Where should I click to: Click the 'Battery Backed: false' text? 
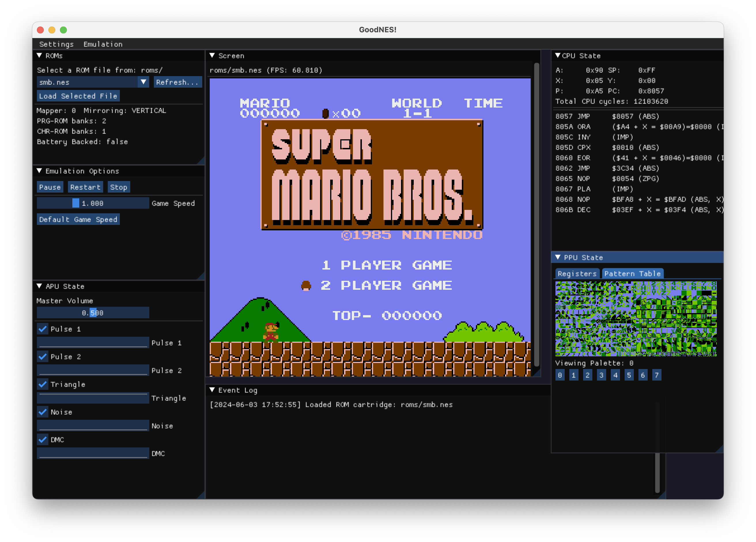click(82, 142)
